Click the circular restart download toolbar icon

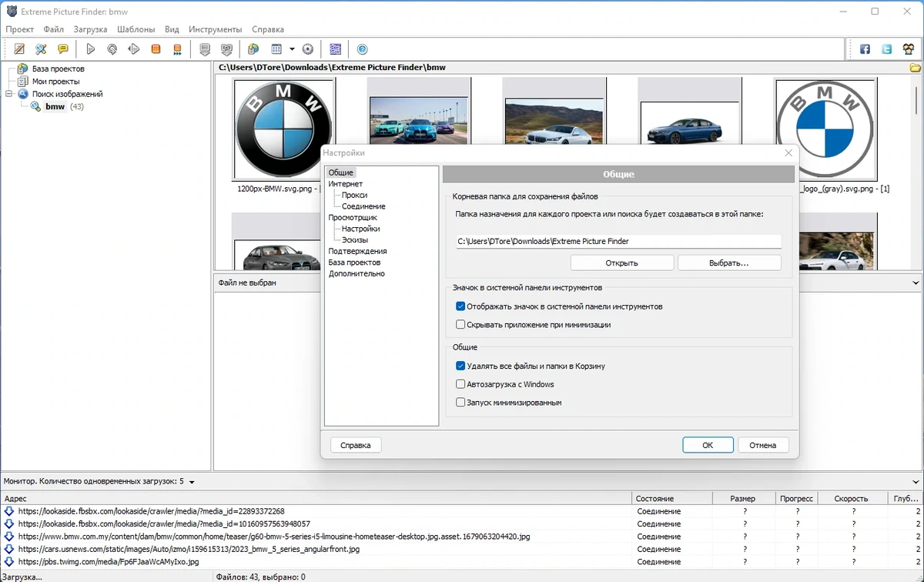point(112,49)
